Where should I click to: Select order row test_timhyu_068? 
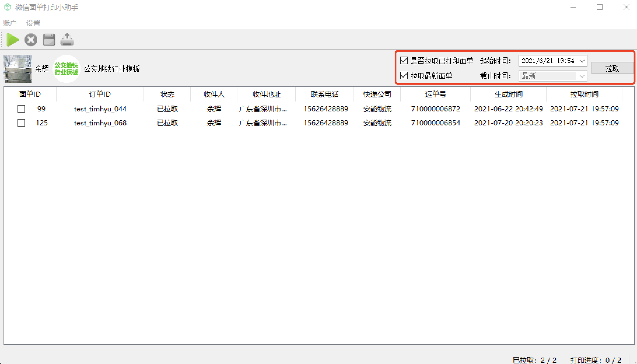point(100,123)
